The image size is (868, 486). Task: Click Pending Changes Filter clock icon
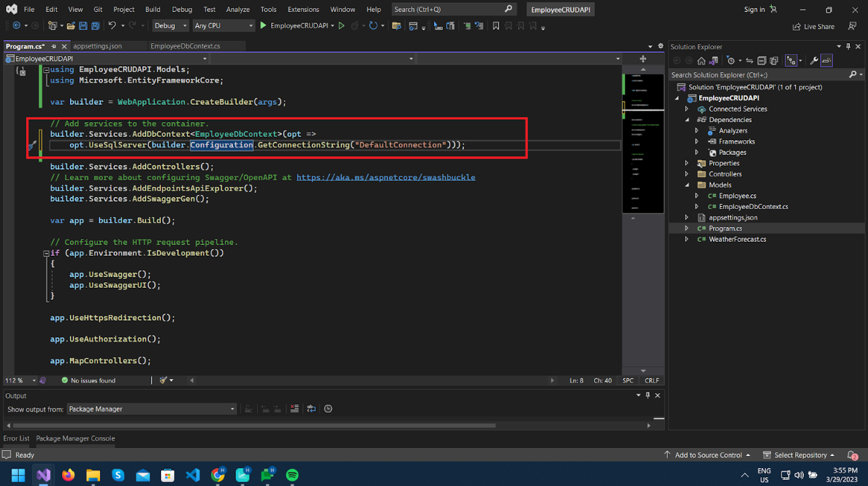(730, 61)
